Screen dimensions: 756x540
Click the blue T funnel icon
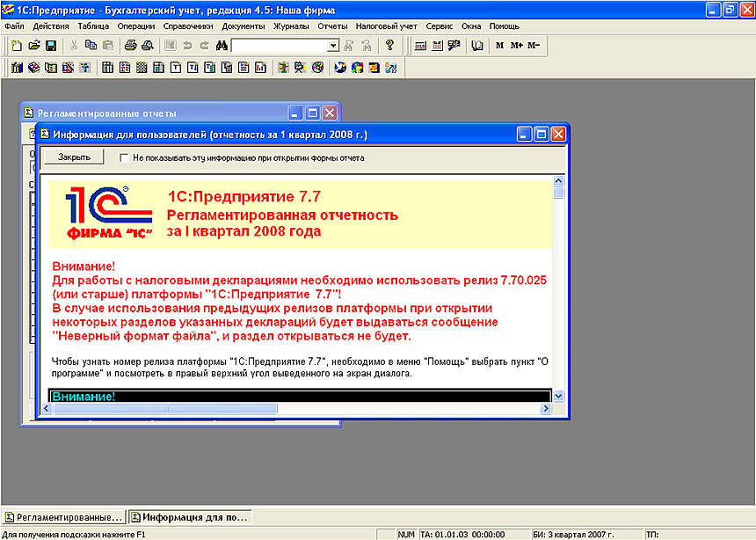tap(85, 68)
